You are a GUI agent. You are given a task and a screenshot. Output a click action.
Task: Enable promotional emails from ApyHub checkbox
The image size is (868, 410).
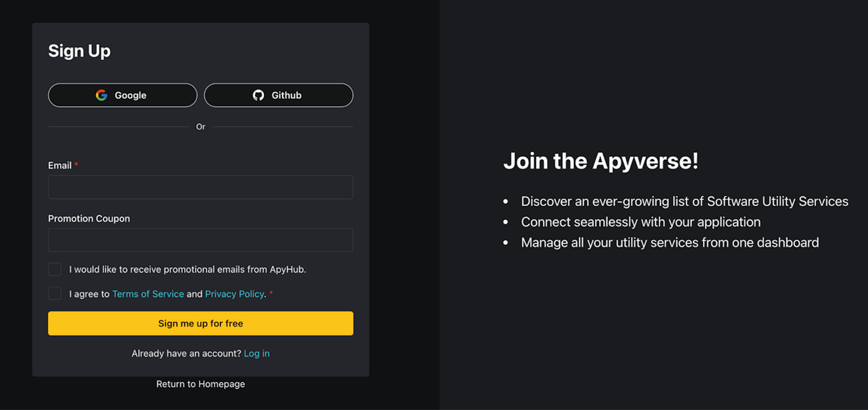pyautogui.click(x=54, y=269)
